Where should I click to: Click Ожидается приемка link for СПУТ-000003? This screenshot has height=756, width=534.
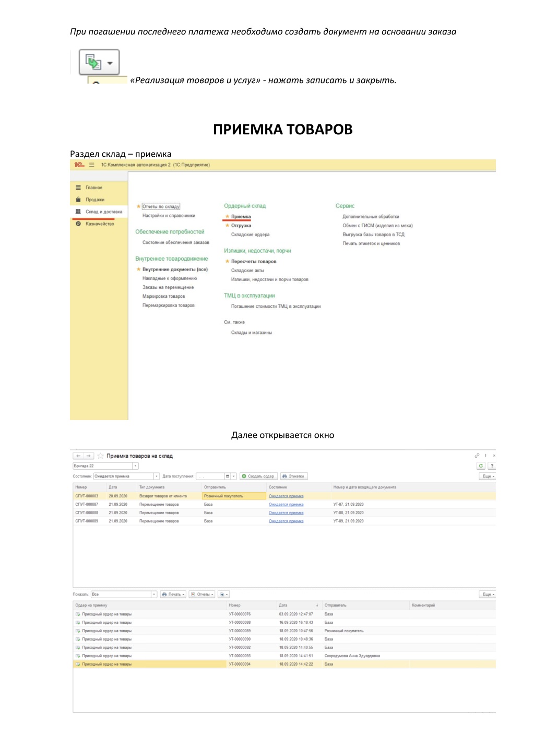pos(286,496)
